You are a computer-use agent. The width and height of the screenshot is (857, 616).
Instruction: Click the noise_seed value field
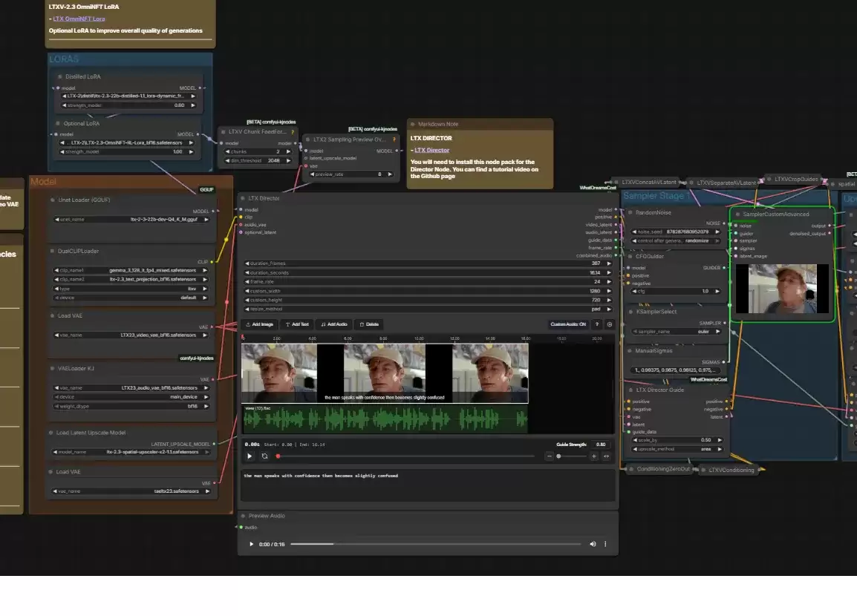point(677,232)
